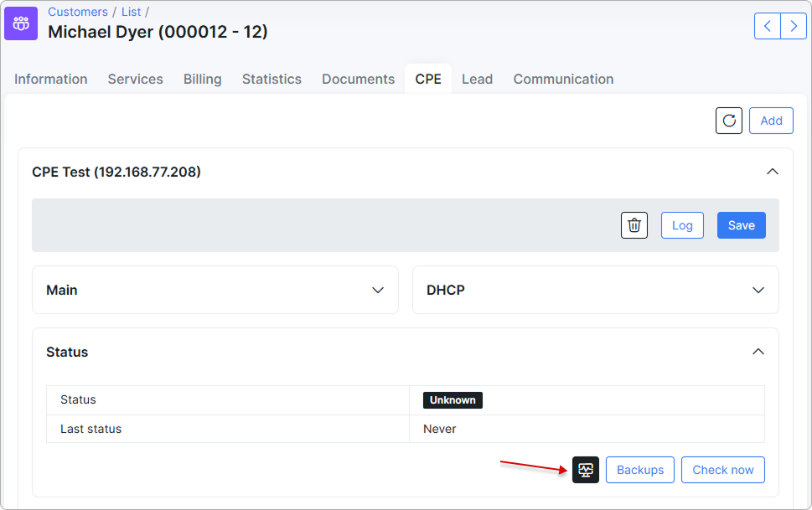This screenshot has width=812, height=510.
Task: Expand the DHCP section
Action: [596, 290]
